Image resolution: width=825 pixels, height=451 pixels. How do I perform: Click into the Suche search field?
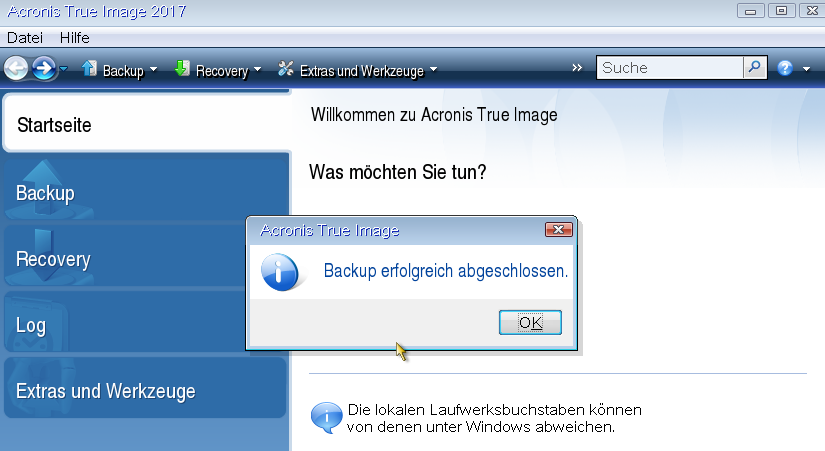(x=669, y=68)
